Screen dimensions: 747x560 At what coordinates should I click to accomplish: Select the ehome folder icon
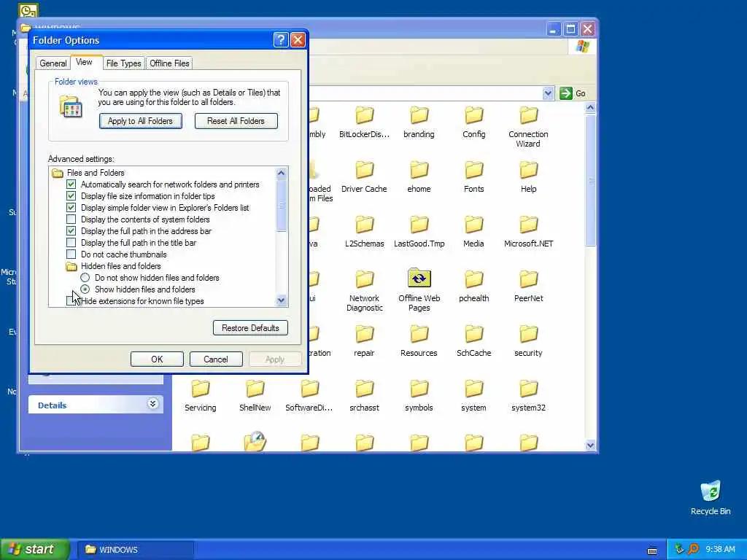point(419,169)
